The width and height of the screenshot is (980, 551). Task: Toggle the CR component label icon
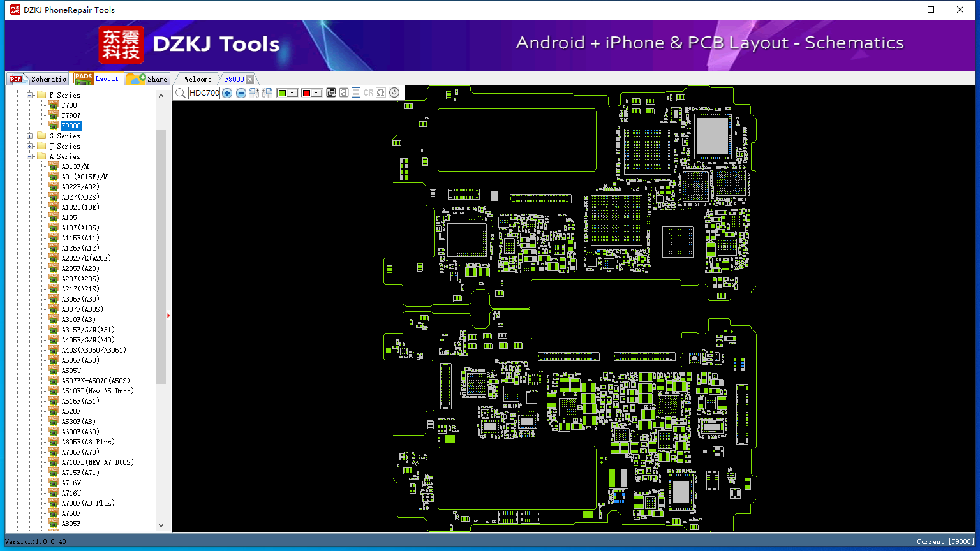pos(369,93)
